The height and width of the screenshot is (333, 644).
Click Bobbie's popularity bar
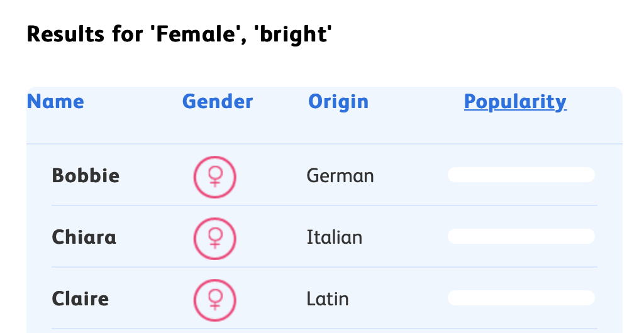click(x=521, y=175)
